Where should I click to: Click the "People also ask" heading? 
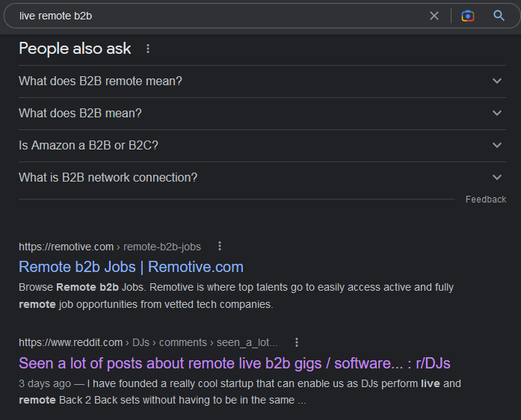click(x=75, y=49)
